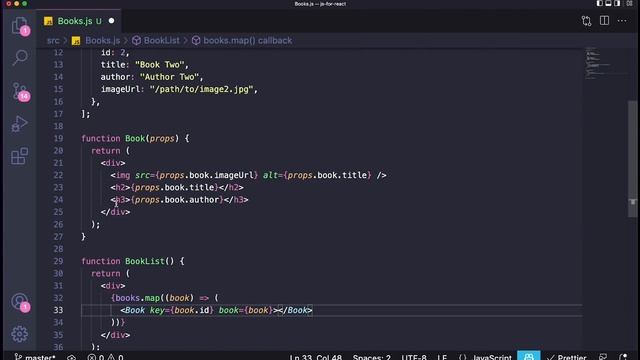Open the Run and Debug view
Screen dimensions: 640x360
point(20,124)
